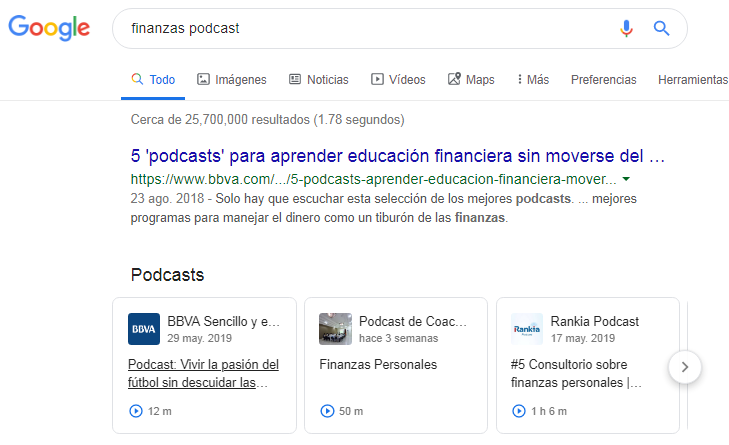Open the Finanzas Personales episode
Viewport: 729px width, 445px height.
tap(378, 365)
